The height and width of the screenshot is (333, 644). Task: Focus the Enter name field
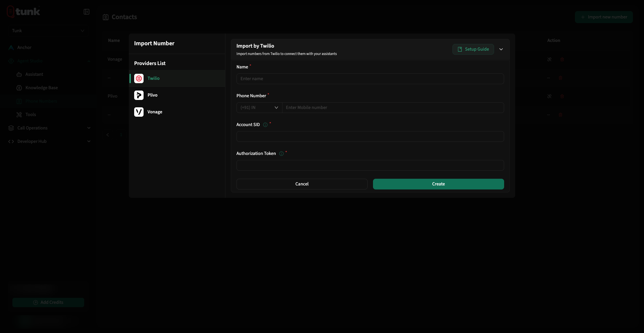[370, 79]
